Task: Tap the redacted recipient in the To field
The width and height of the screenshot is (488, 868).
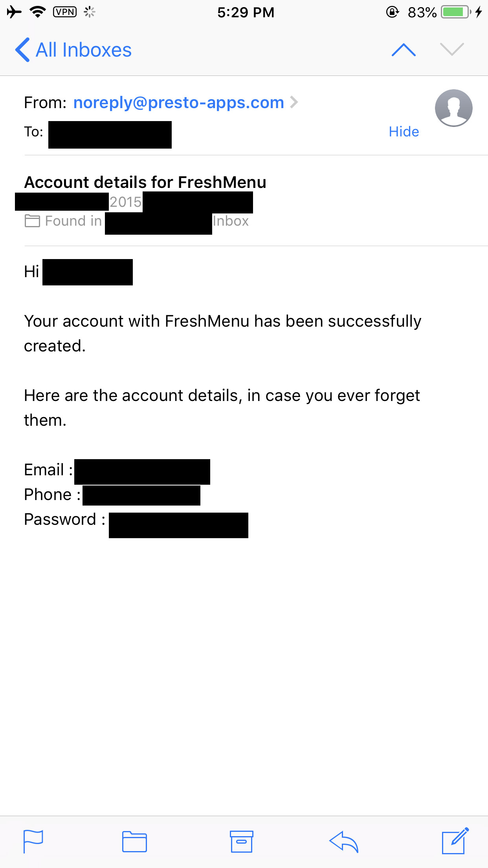Action: [x=110, y=135]
